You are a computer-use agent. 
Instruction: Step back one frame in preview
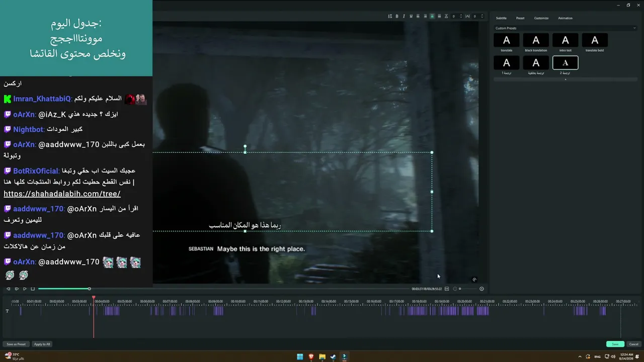click(8, 289)
